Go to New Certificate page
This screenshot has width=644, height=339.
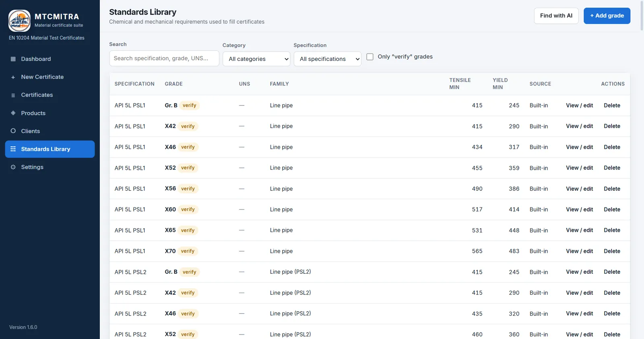point(50,77)
